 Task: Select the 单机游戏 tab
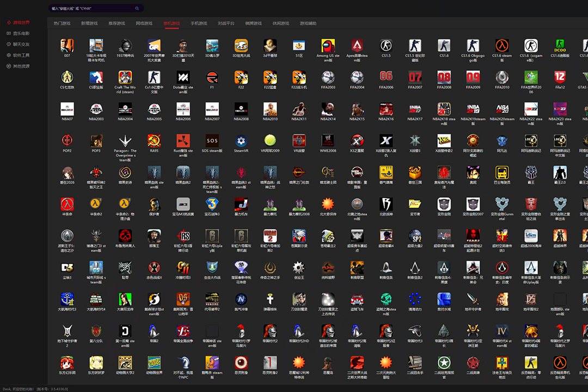[171, 23]
